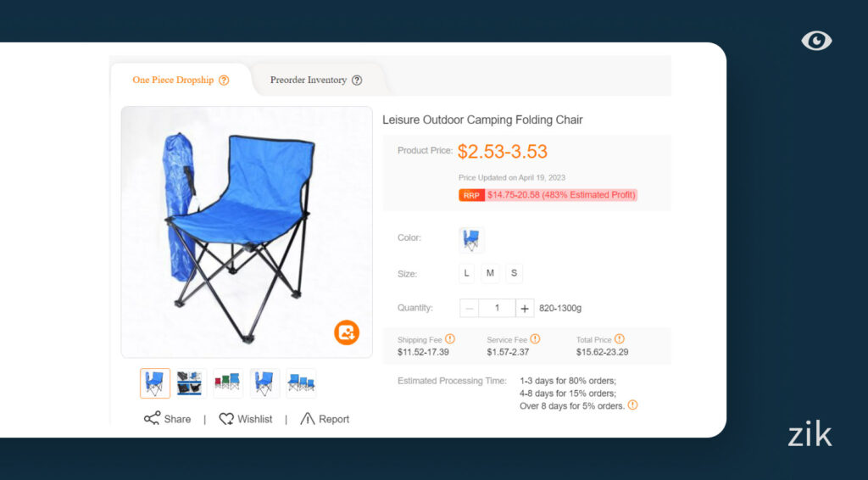Viewport: 868px width, 480px height.
Task: Click the processing time info icon
Action: 632,405
